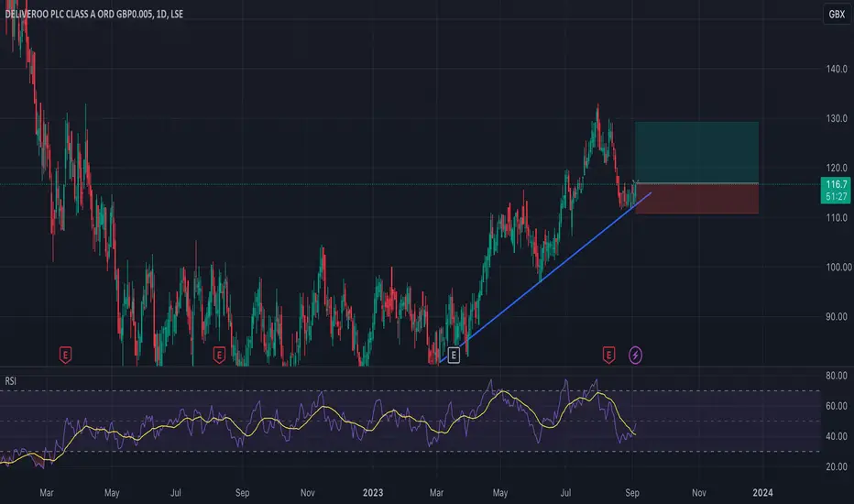Click the RSI indicator label

[10, 381]
